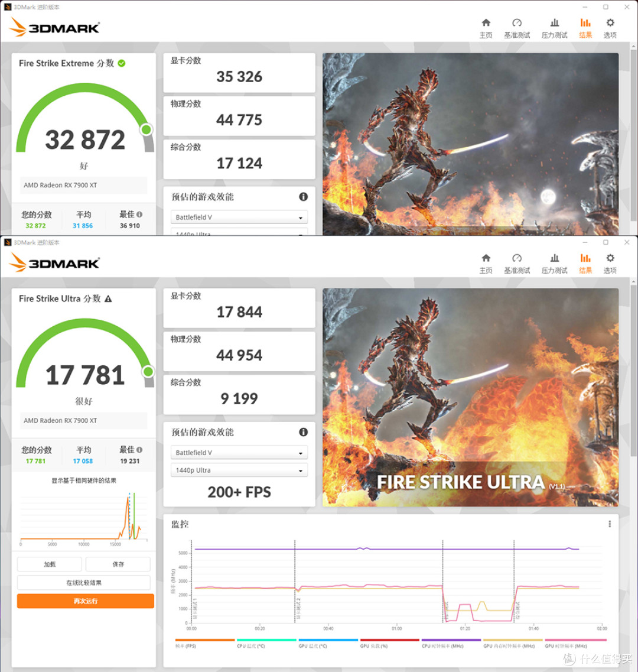Click info icon beside 最佳 score 19 231
This screenshot has height=672, width=638.
[x=139, y=450]
